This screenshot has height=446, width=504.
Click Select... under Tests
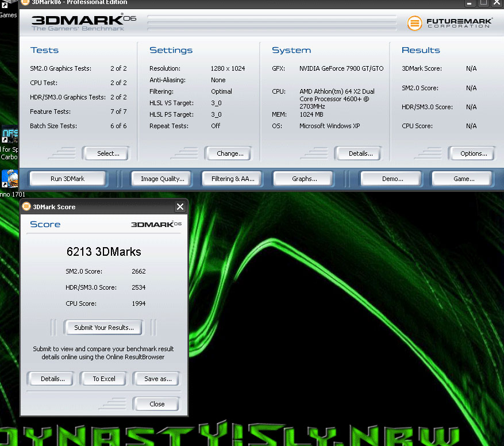pos(105,153)
